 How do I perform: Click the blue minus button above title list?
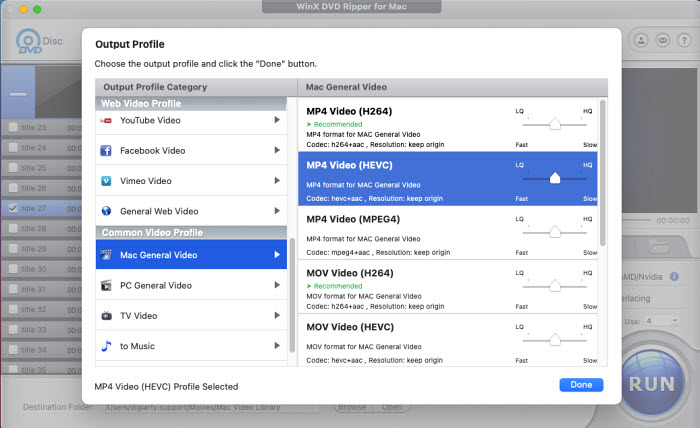pyautogui.click(x=18, y=93)
